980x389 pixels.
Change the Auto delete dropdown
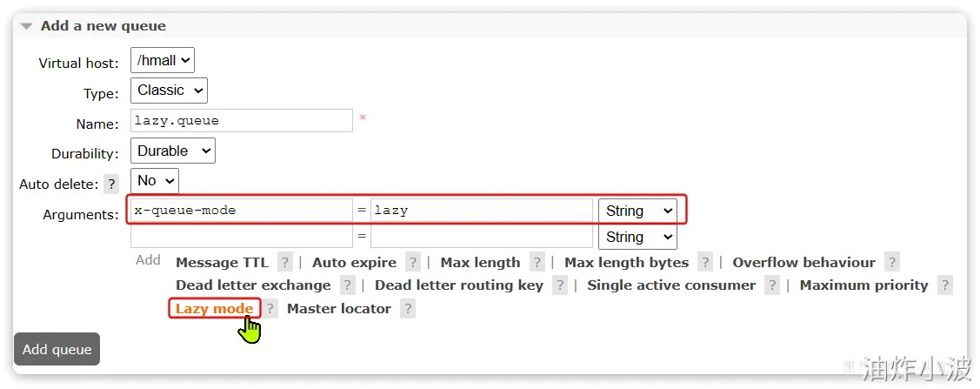point(154,181)
